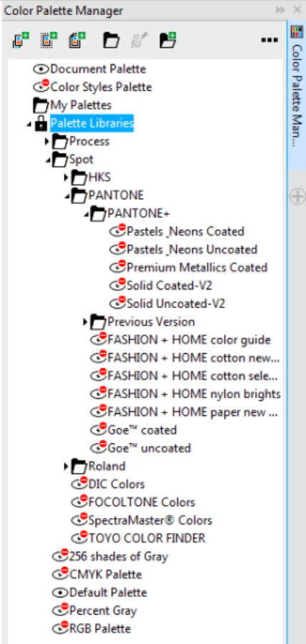Click the open palette folder icon
The height and width of the screenshot is (644, 306).
[x=111, y=41]
